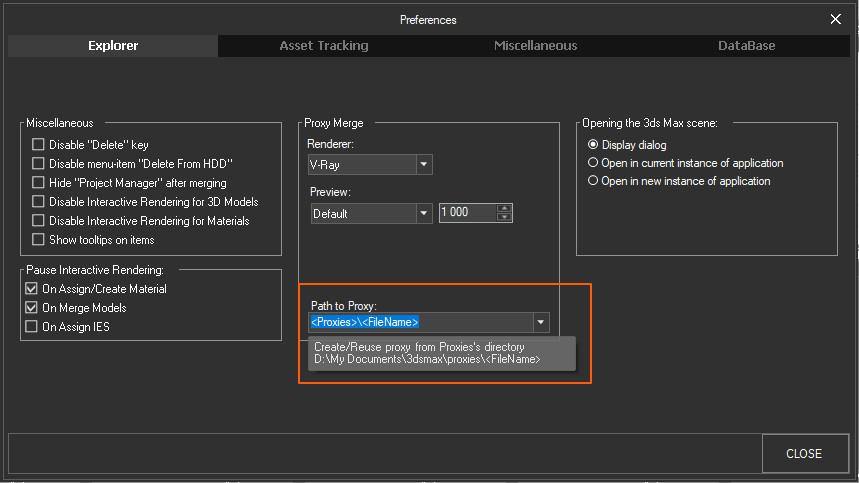859x483 pixels.
Task: Click the Path to Proxy text field
Action: click(421, 323)
